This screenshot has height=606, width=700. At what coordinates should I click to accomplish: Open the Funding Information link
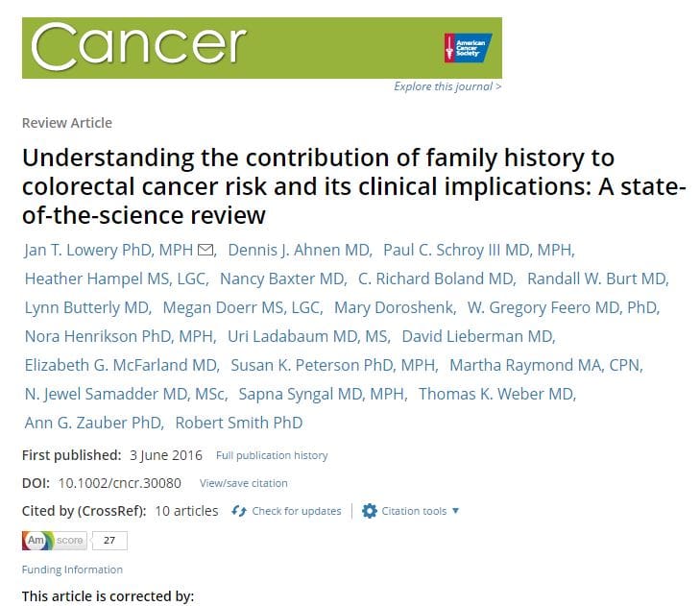point(72,570)
